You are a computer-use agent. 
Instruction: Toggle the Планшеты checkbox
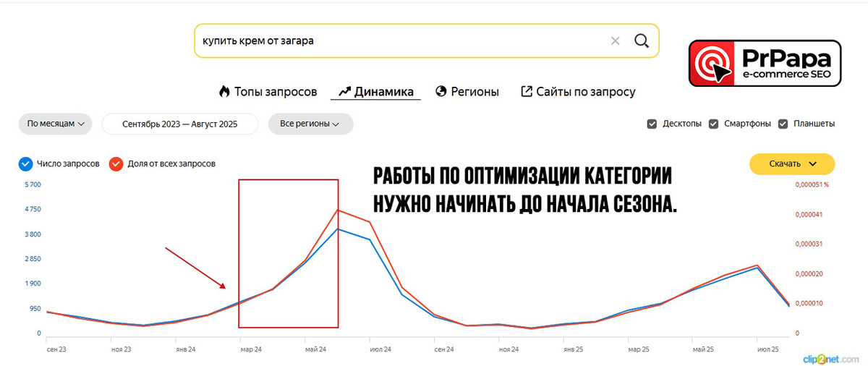pos(783,124)
